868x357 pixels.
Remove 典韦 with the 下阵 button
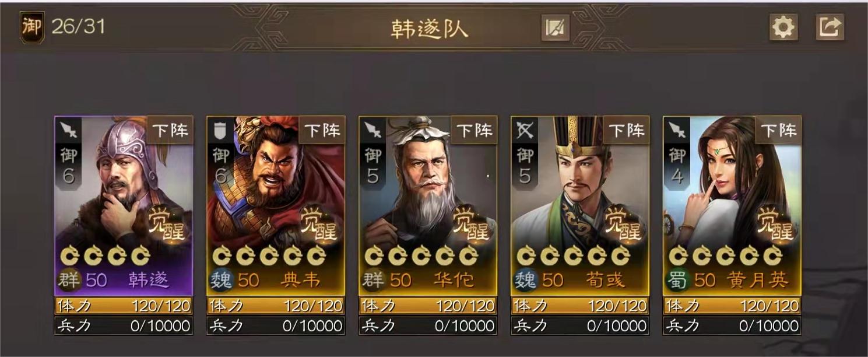pos(322,130)
